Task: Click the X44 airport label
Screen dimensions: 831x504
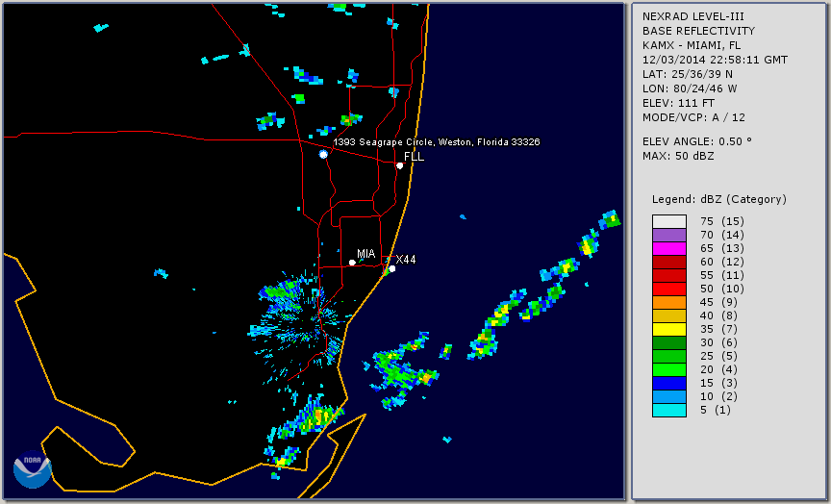Action: pos(406,260)
